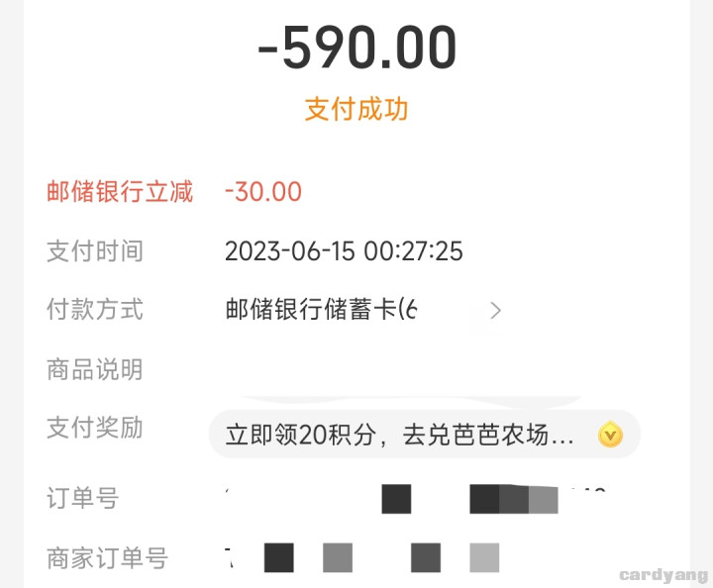Select the payment time 2023-06-15 00:27:25
The image size is (713, 588).
pyautogui.click(x=344, y=251)
